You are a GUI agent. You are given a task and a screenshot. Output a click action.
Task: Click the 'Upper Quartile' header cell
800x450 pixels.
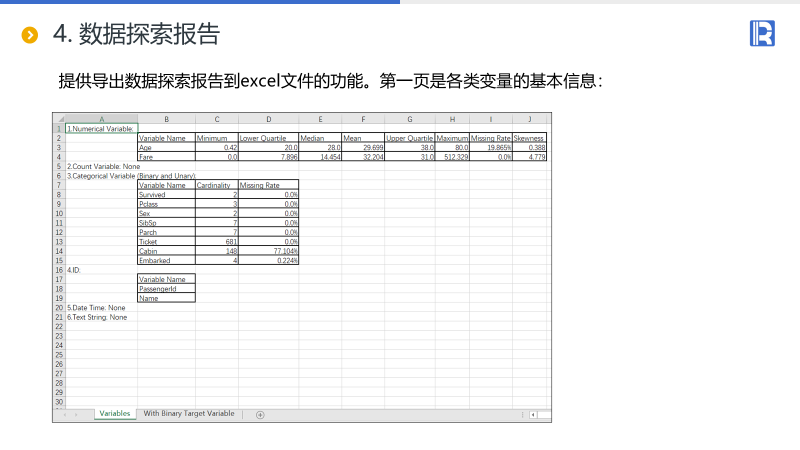coord(410,138)
